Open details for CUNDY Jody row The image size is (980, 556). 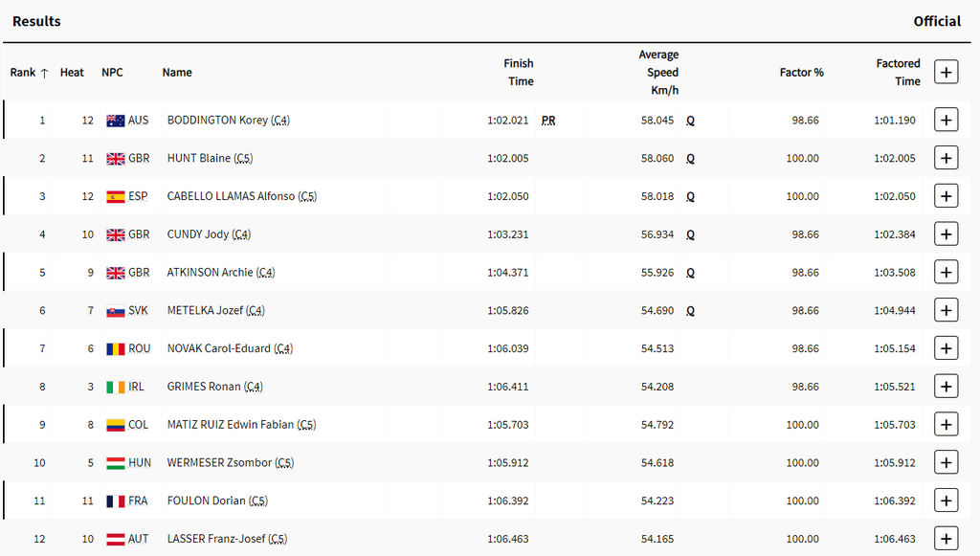coord(946,234)
